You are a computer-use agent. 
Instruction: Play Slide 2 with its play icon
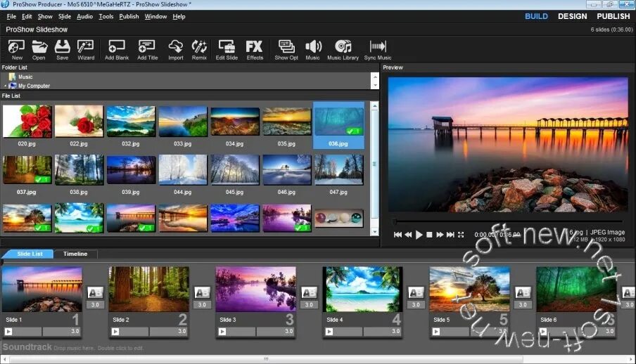coord(115,332)
